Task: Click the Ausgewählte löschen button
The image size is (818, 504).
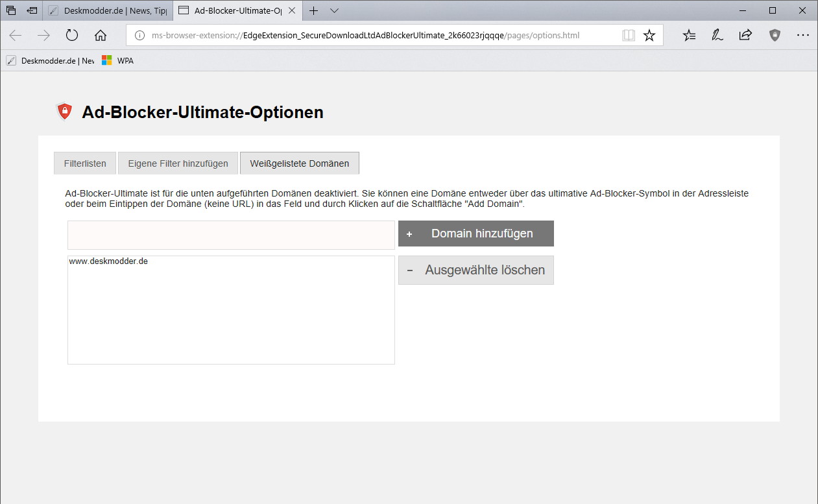Action: pyautogui.click(x=476, y=270)
